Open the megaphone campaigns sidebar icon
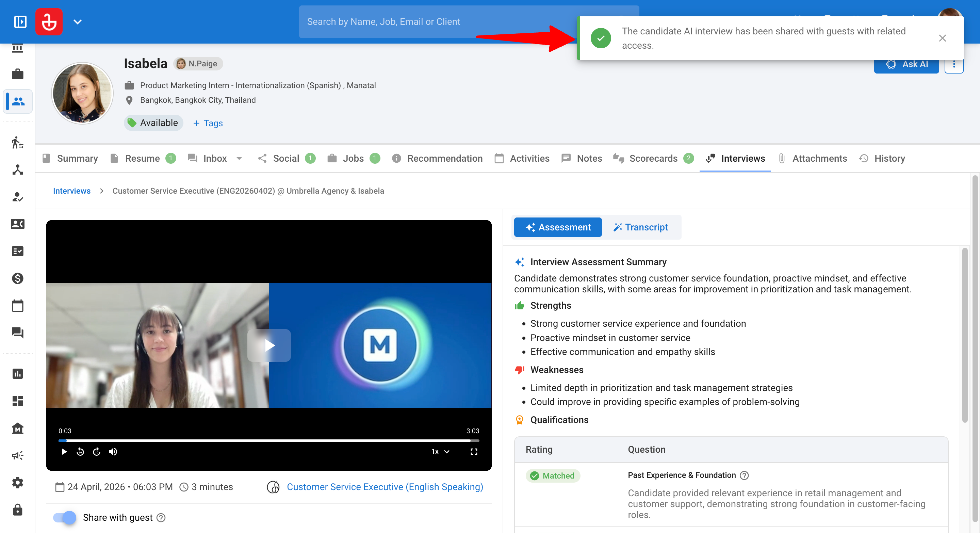980x533 pixels. (17, 455)
